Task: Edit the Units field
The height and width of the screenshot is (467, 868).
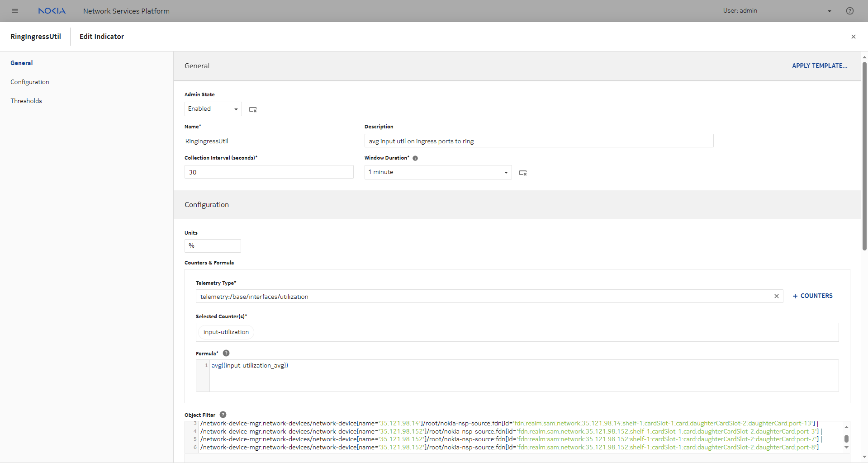Action: click(x=213, y=245)
